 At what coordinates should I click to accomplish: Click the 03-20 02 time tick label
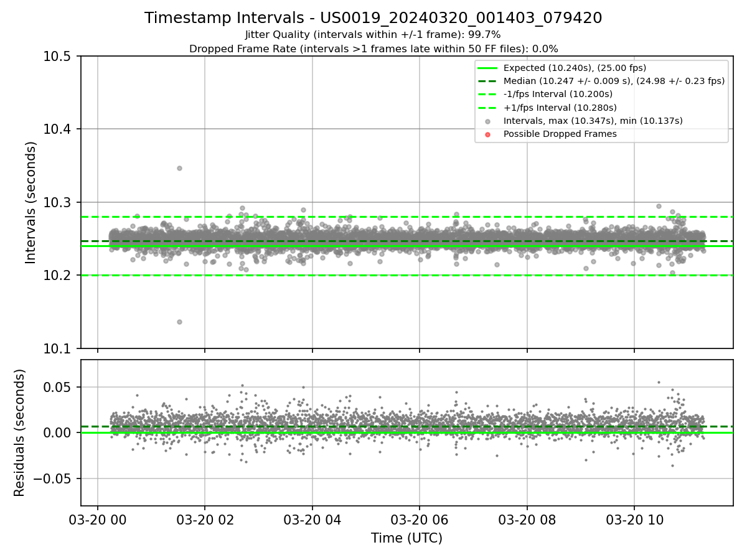205,519
